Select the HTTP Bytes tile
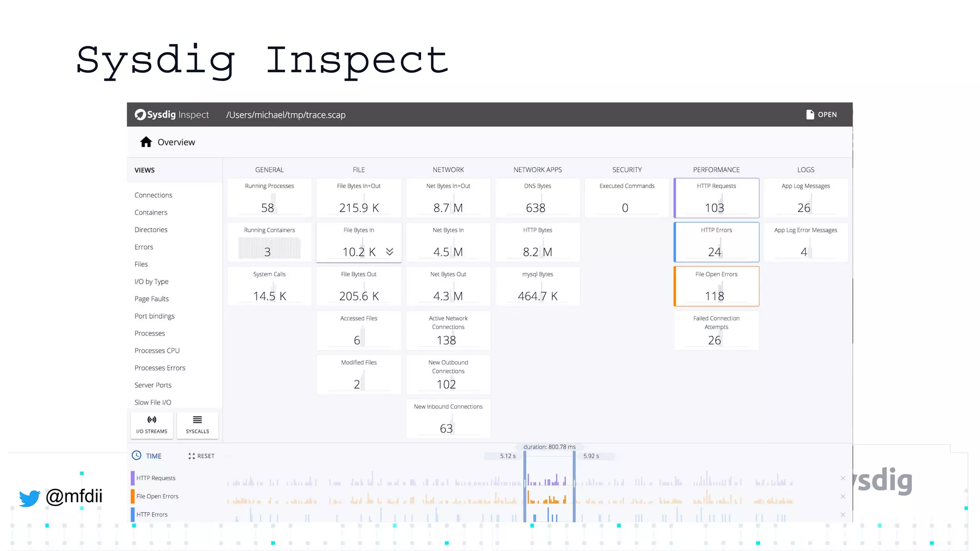 coord(538,242)
